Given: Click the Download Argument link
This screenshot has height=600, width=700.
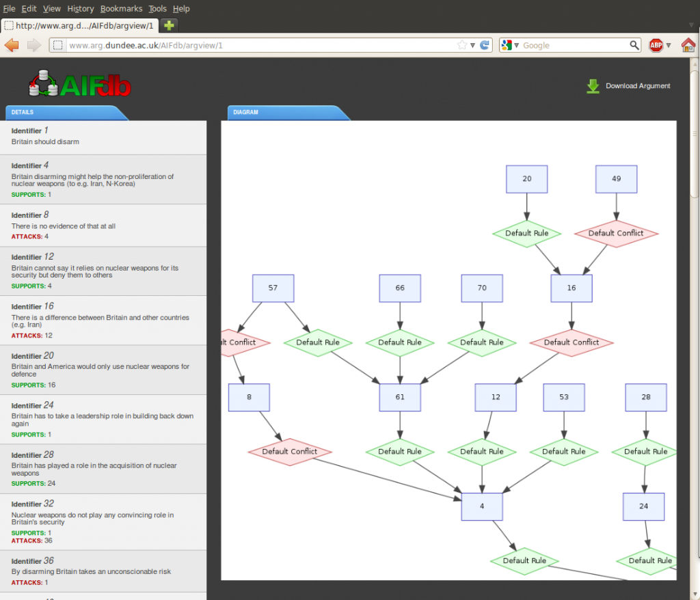Looking at the screenshot, I should (637, 86).
